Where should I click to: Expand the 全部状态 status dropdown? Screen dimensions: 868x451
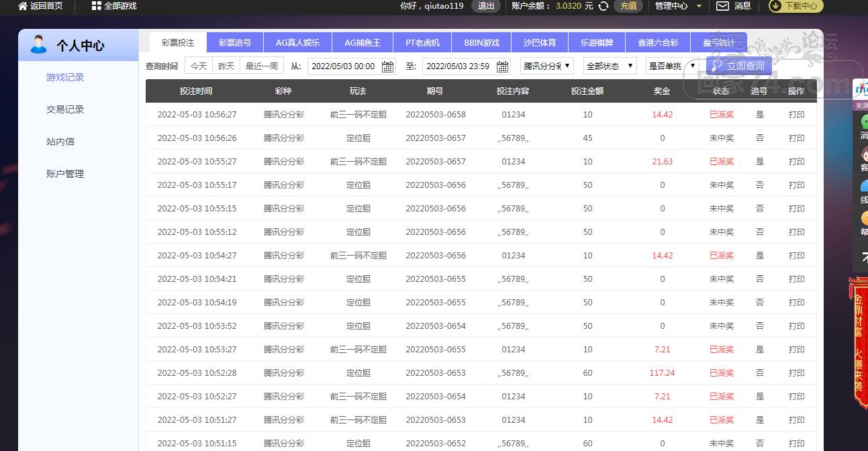610,66
